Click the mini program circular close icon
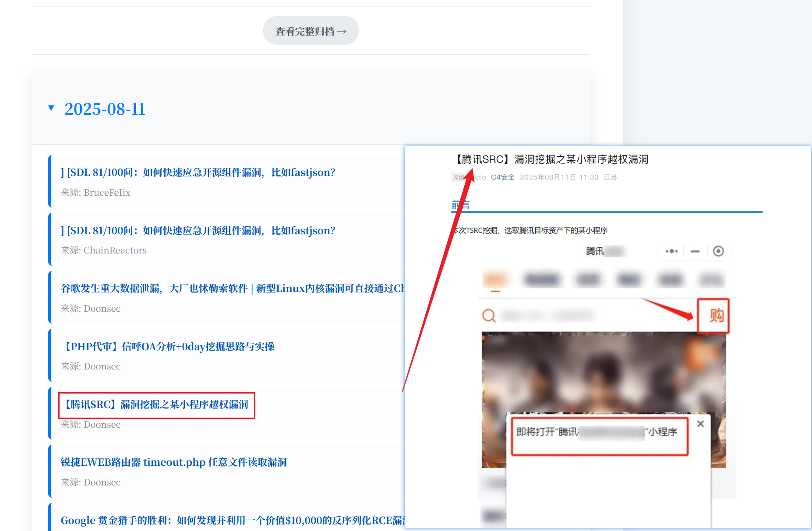Viewport: 812px width, 531px height. (x=718, y=251)
